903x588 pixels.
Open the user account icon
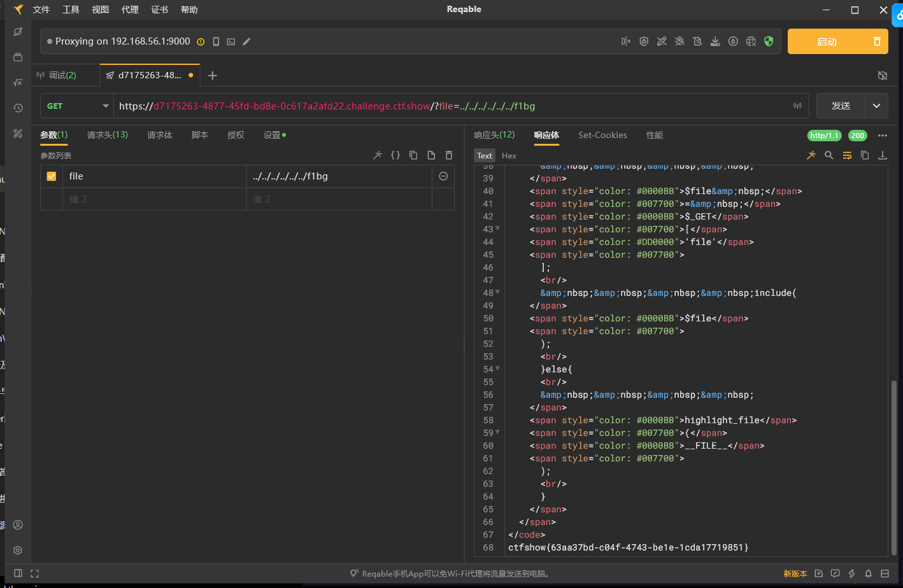coord(18,525)
